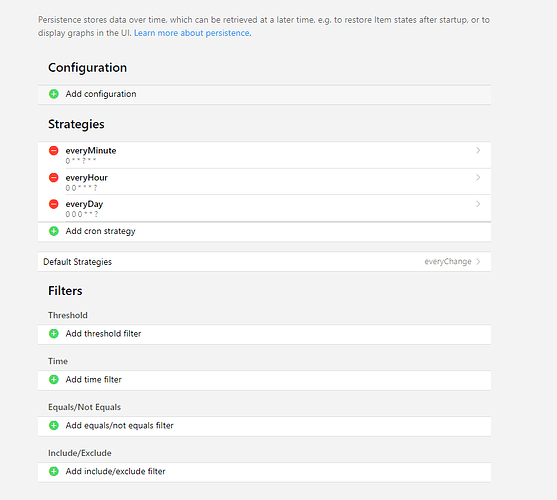
Task: Delete everyHour strategy using red minus icon
Action: [x=54, y=178]
